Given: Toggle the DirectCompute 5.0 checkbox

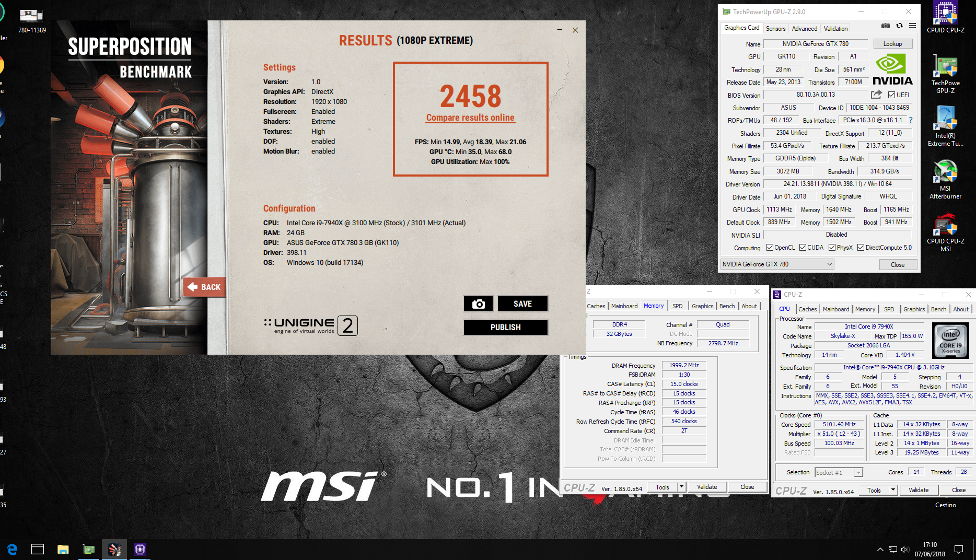Looking at the screenshot, I should [x=861, y=248].
